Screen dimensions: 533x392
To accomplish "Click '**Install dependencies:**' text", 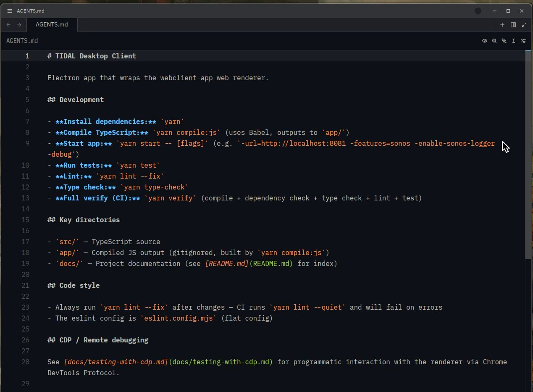I will pos(106,121).
